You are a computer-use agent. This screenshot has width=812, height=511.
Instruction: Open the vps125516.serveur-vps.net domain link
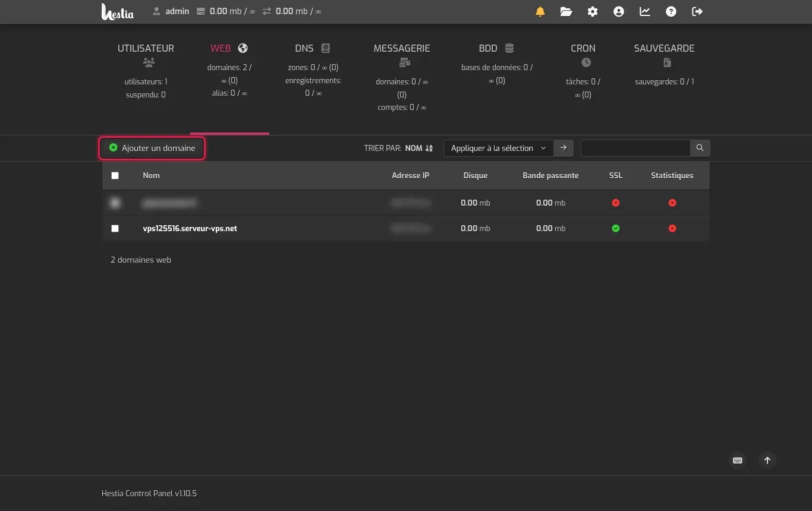click(190, 228)
